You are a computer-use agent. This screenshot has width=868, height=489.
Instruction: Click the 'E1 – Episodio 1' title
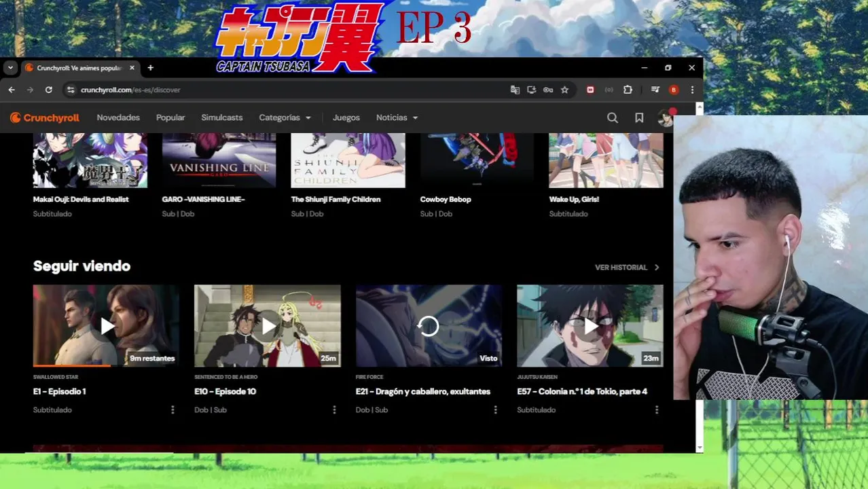(x=59, y=391)
